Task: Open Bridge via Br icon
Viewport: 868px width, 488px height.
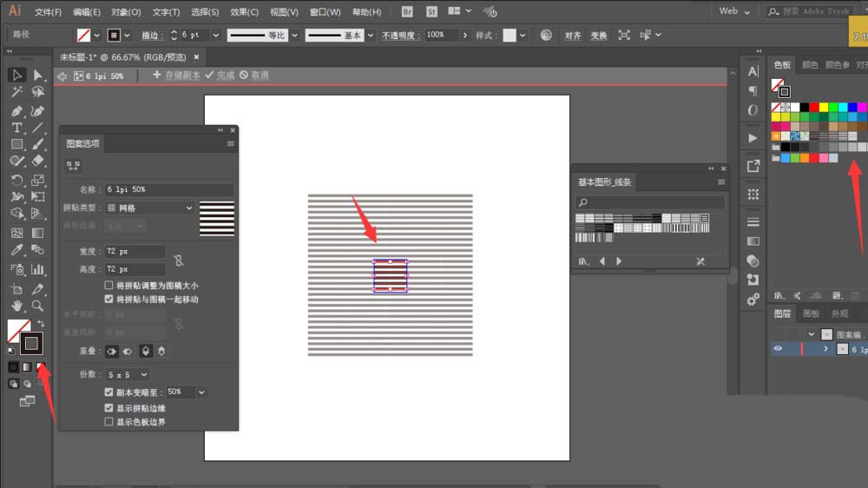Action: point(407,11)
